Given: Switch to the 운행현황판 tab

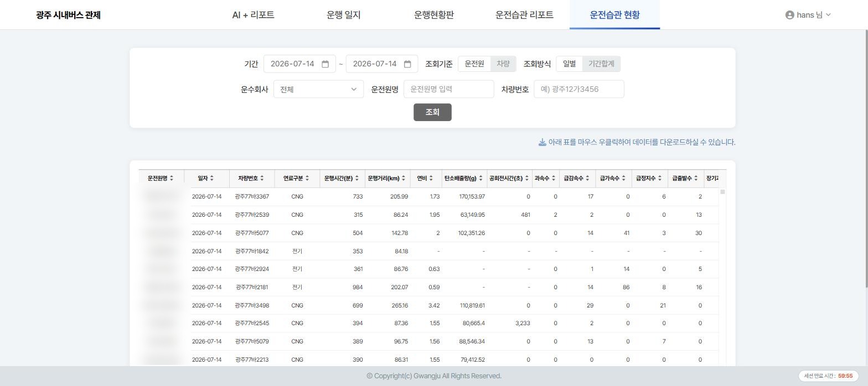Looking at the screenshot, I should [x=434, y=15].
